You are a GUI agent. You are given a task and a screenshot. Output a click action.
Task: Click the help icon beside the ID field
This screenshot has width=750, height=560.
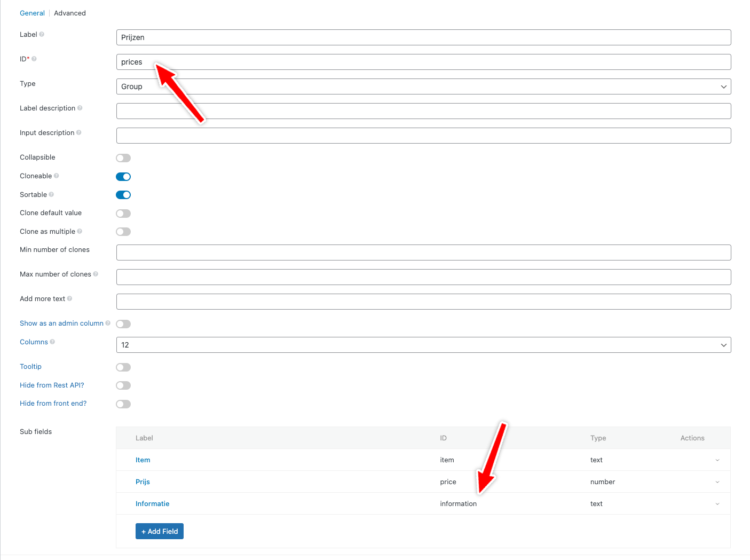click(x=34, y=59)
